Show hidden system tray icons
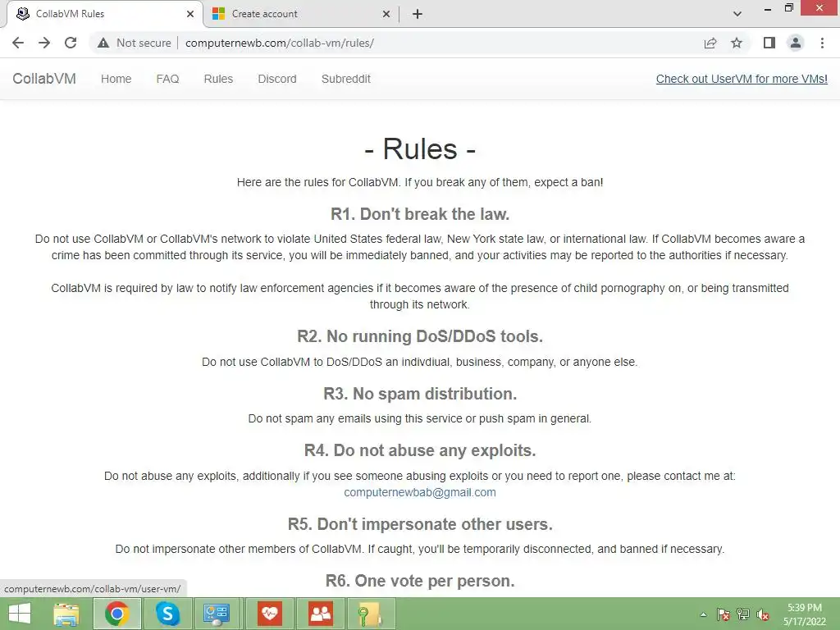 (703, 614)
